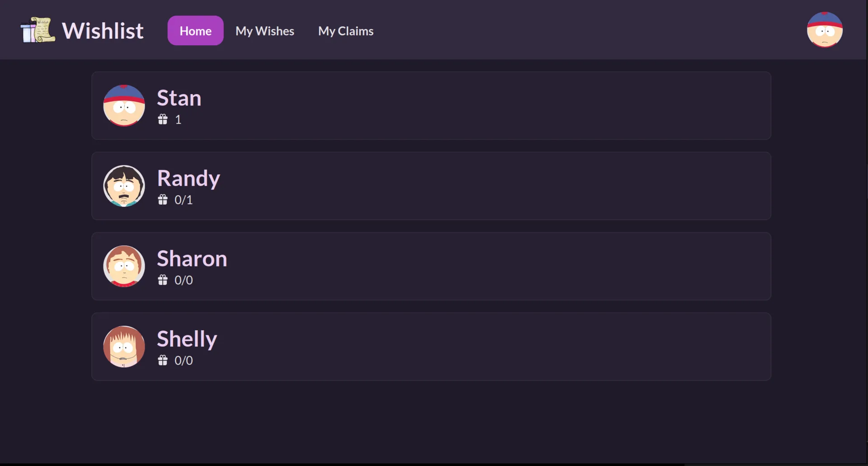Image resolution: width=868 pixels, height=466 pixels.
Task: Click Randy's 0/1 claimed wish count
Action: click(x=184, y=200)
